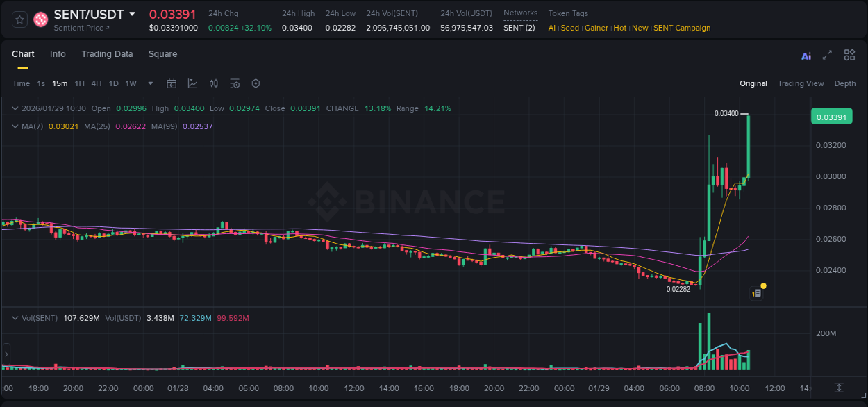Viewport: 868px width, 407px height.
Task: Select the 1D timeframe interval
Action: pos(113,83)
